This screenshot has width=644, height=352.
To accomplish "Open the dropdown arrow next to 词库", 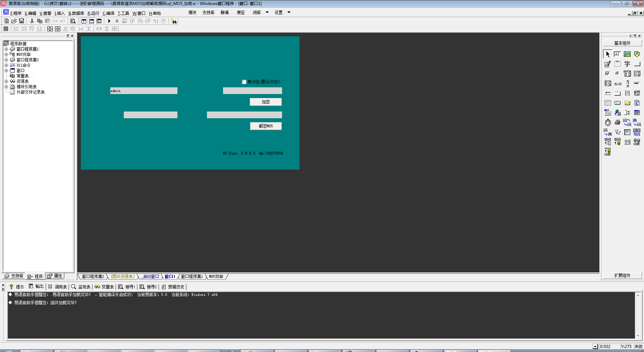I will [267, 12].
